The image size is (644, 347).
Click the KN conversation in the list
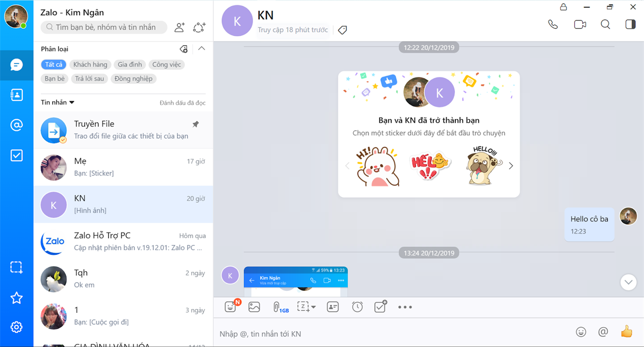(123, 204)
